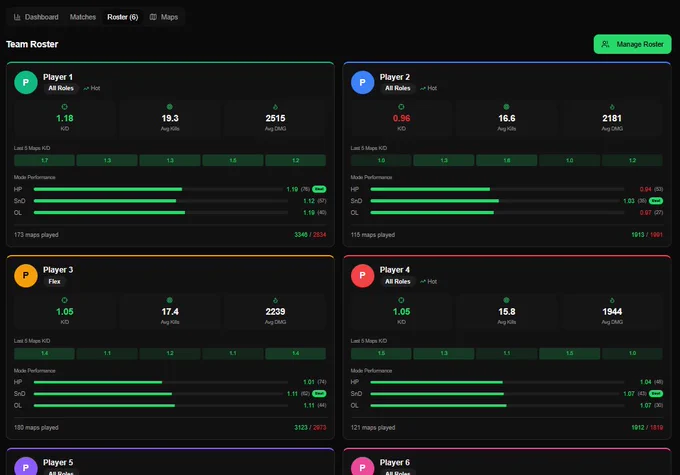
Task: Click Player 2's K/D crosshair icon
Action: click(x=401, y=107)
